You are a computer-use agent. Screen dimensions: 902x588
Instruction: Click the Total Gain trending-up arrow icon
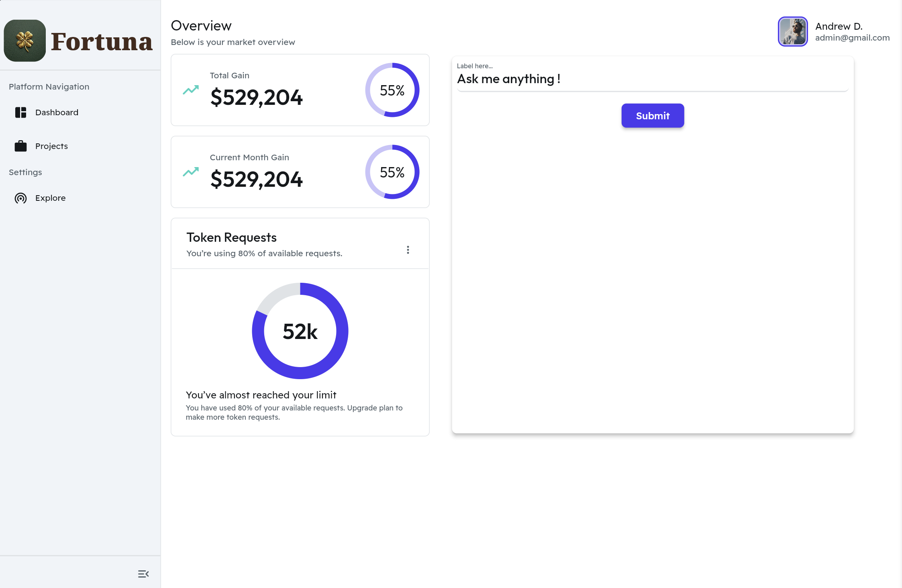(x=191, y=90)
